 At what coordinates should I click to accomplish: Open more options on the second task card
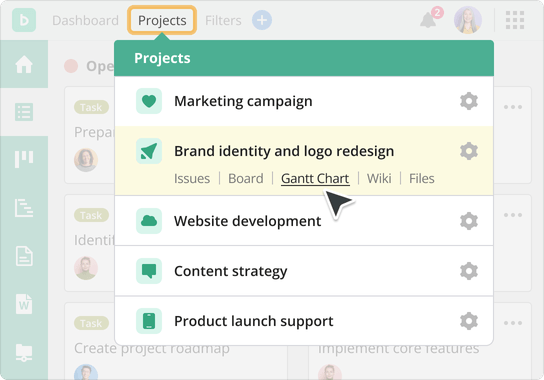coord(513,215)
